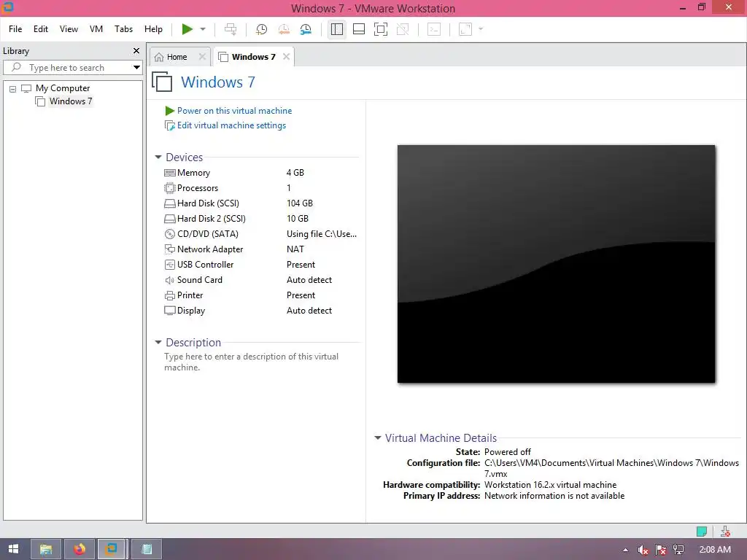Viewport: 747px width, 560px height.
Task: Open the power options dropdown arrow
Action: pos(203,29)
